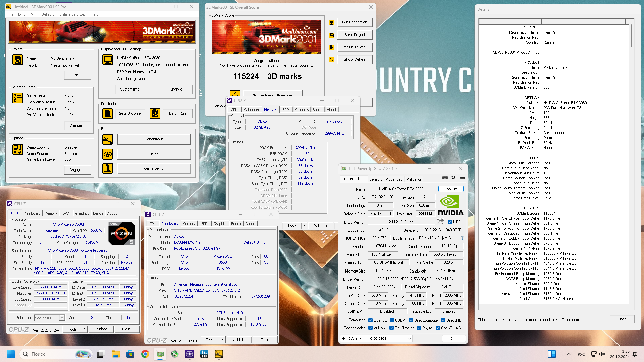Click the taskbar search field
The height and width of the screenshot is (362, 644).
(x=56, y=354)
